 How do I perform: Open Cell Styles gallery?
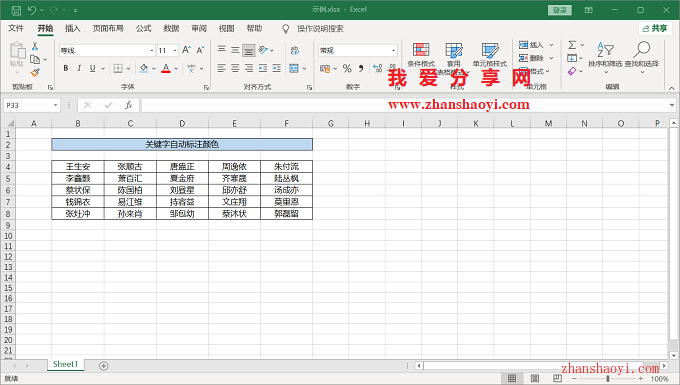(490, 55)
